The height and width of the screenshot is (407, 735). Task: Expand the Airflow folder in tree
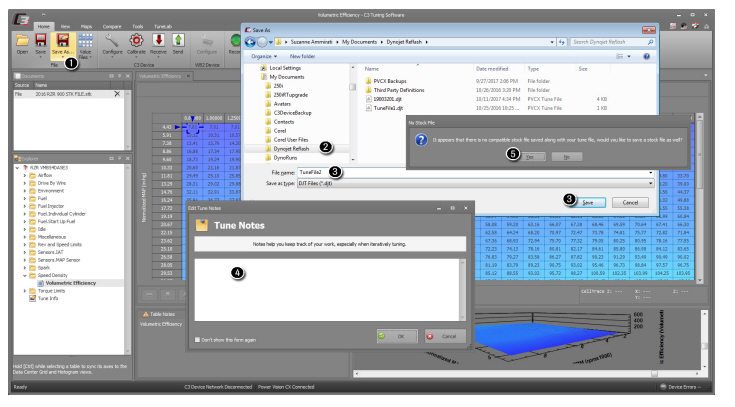pos(24,173)
